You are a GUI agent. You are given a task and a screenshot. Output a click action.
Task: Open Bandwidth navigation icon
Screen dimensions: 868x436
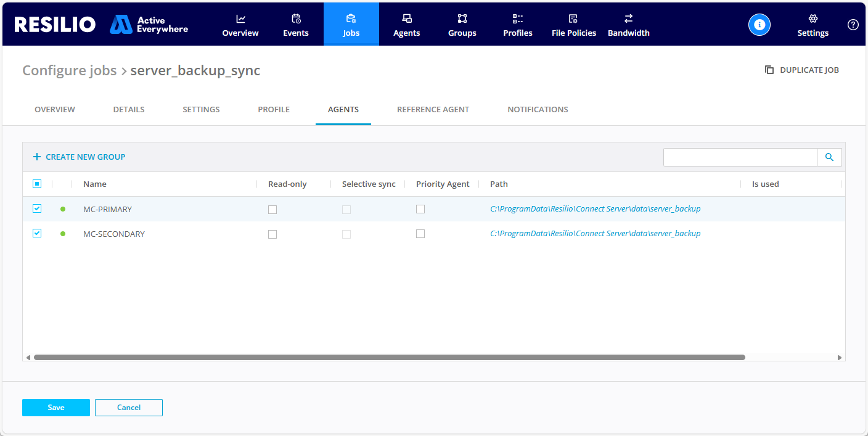coord(628,19)
